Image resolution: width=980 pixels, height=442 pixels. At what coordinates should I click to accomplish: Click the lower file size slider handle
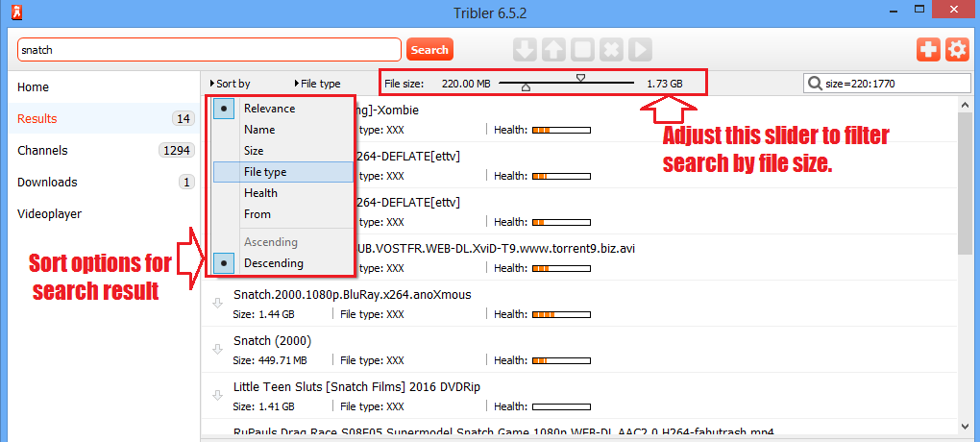526,88
